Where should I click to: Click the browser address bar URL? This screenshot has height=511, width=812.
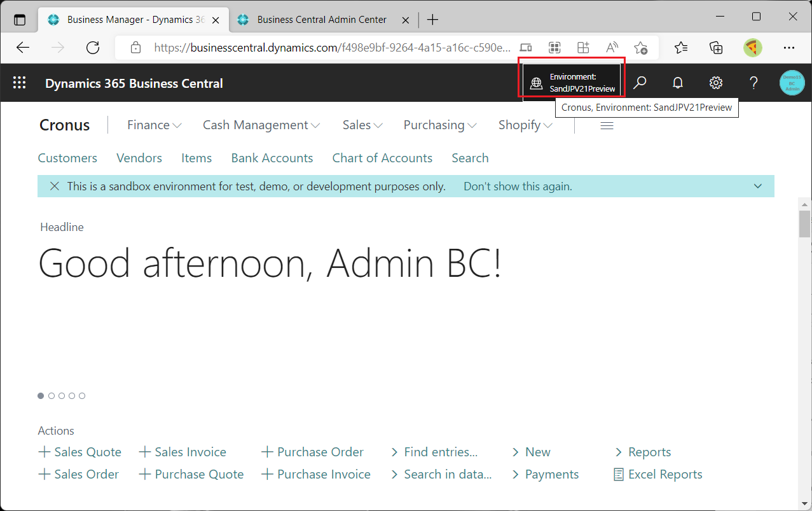333,48
